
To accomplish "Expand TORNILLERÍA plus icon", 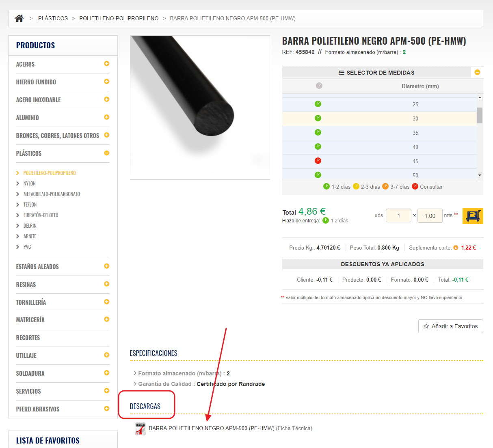I will 107,302.
